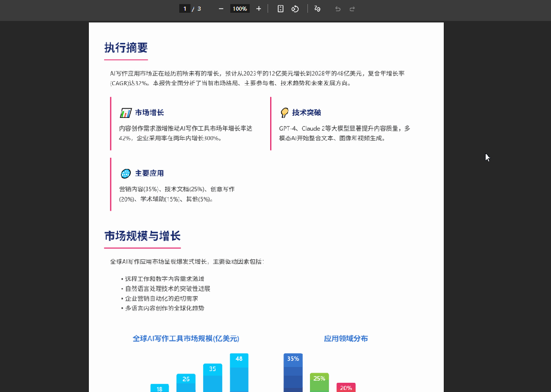Viewport: 551px width, 392px height.
Task: Click the 市场增长 card title
Action: pyautogui.click(x=149, y=112)
